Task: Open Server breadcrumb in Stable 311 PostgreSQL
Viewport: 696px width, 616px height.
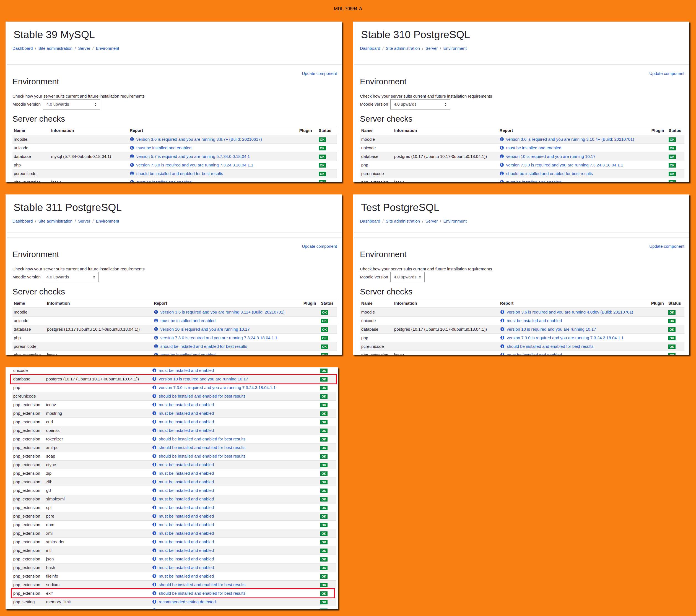Action: point(84,221)
